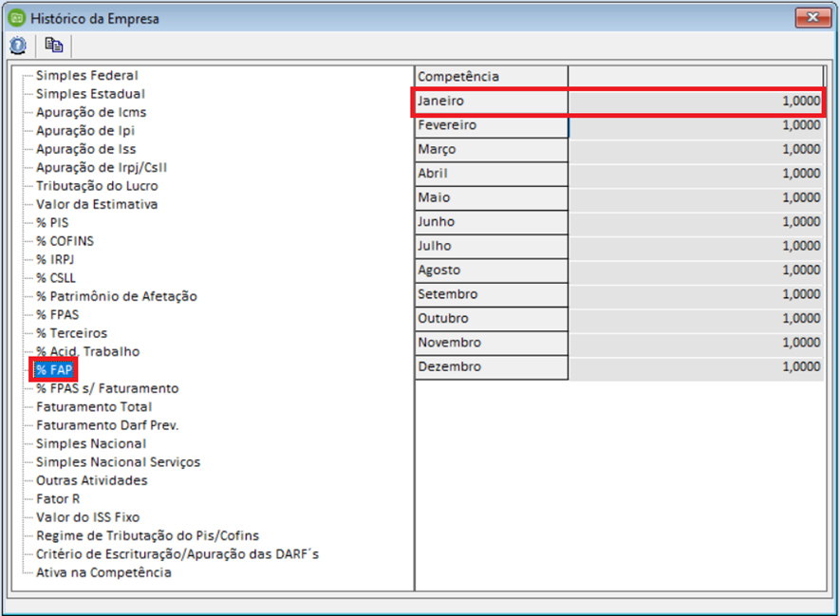Click the green app icon in title bar
This screenshot has height=616, width=840.
point(16,18)
